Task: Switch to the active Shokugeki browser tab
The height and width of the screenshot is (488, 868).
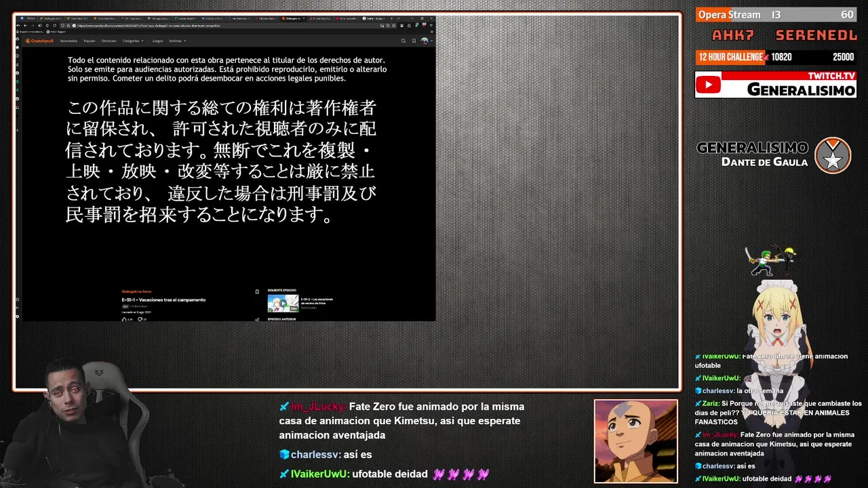Action: point(294,18)
